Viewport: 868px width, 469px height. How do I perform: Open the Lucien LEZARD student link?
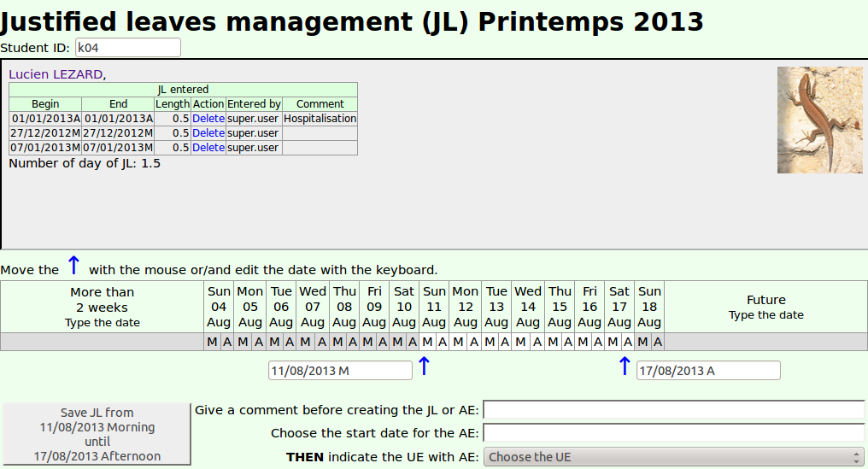[x=56, y=74]
